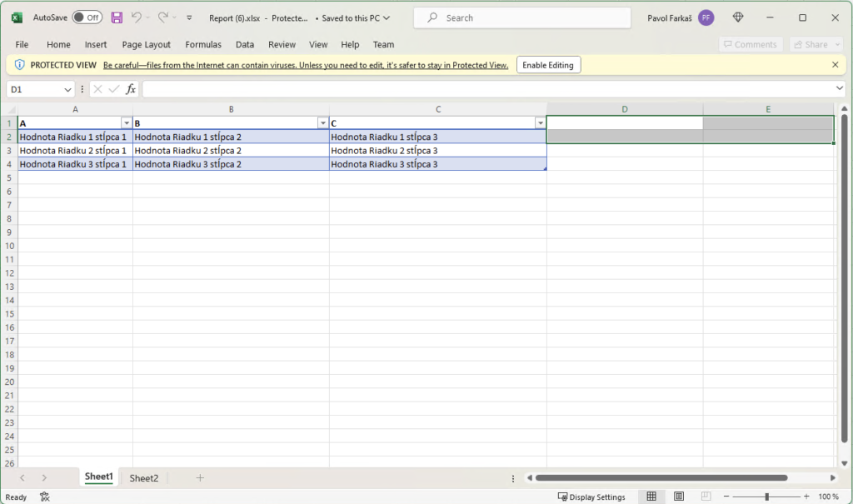Click the Undo arrow icon
The width and height of the screenshot is (853, 504).
(137, 17)
